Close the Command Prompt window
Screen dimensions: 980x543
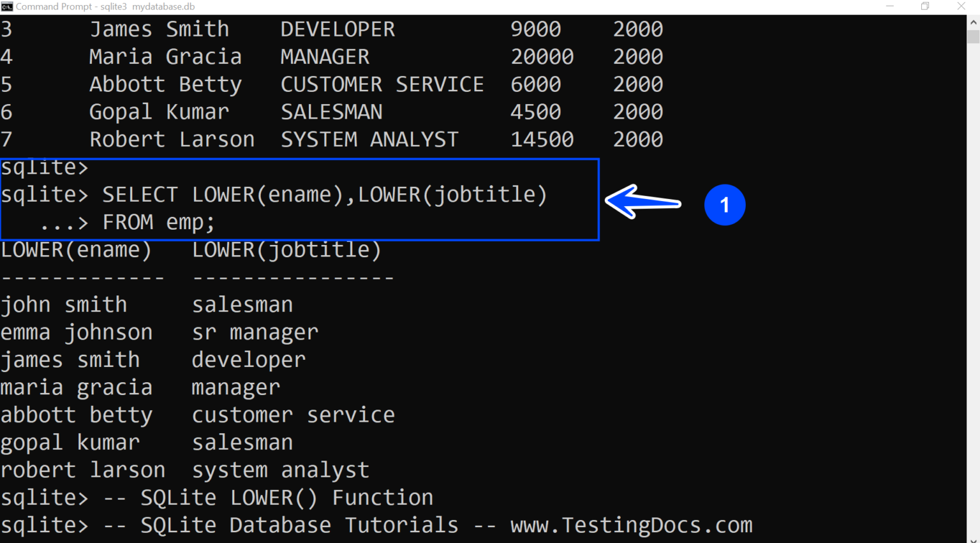(x=961, y=6)
